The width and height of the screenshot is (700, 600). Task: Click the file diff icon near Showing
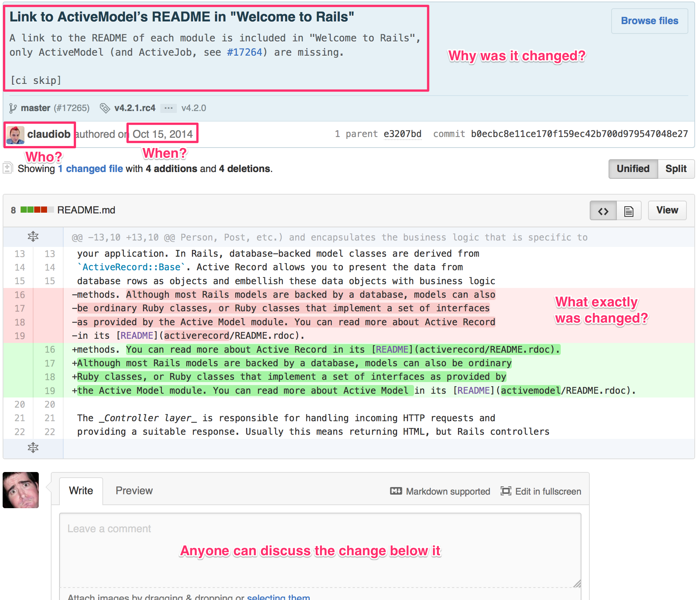8,168
